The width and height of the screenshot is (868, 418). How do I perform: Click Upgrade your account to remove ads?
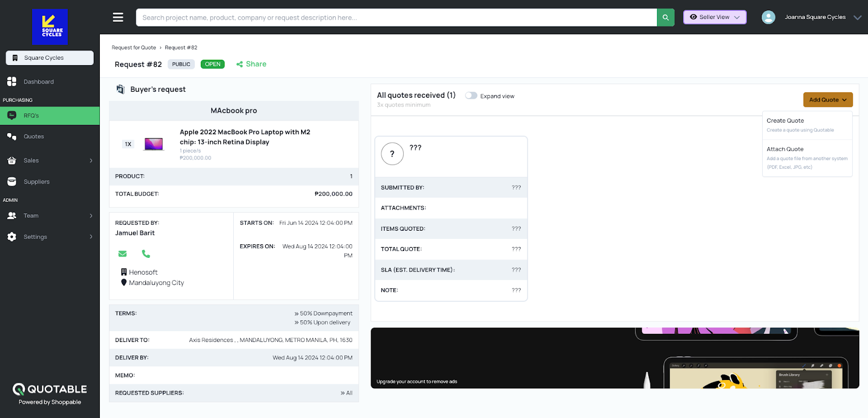click(x=417, y=382)
